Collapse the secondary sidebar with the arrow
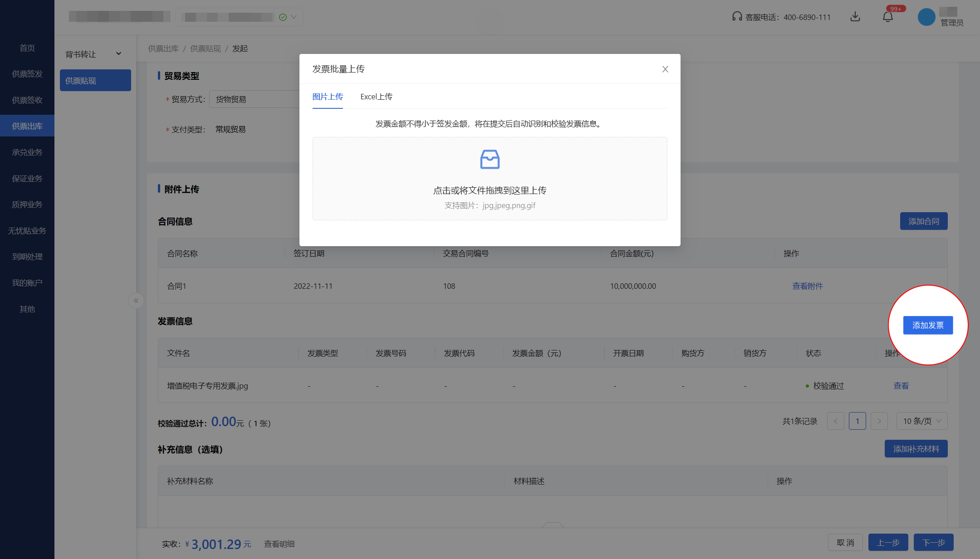Image resolution: width=980 pixels, height=559 pixels. (x=136, y=301)
